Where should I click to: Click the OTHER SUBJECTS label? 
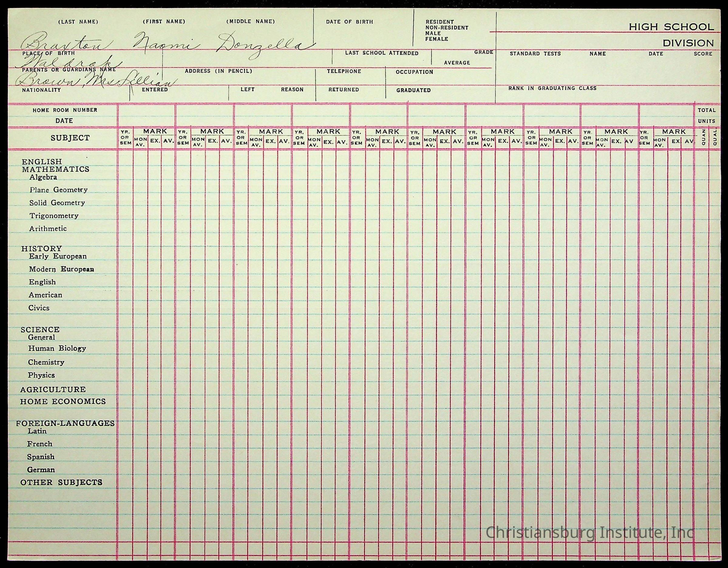61,482
